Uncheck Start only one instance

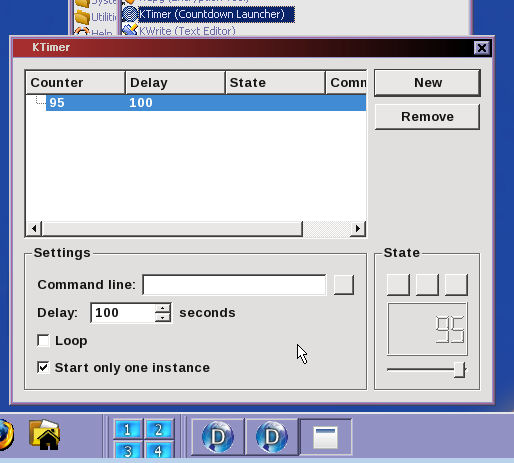[x=43, y=368]
